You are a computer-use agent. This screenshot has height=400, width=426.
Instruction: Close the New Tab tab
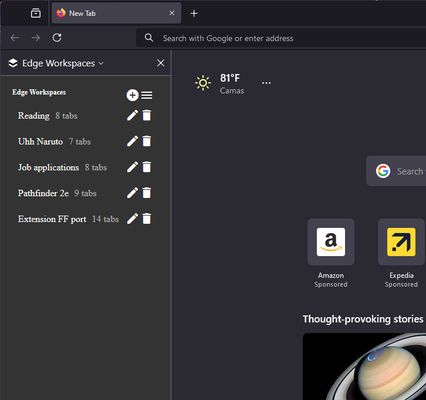click(x=172, y=13)
